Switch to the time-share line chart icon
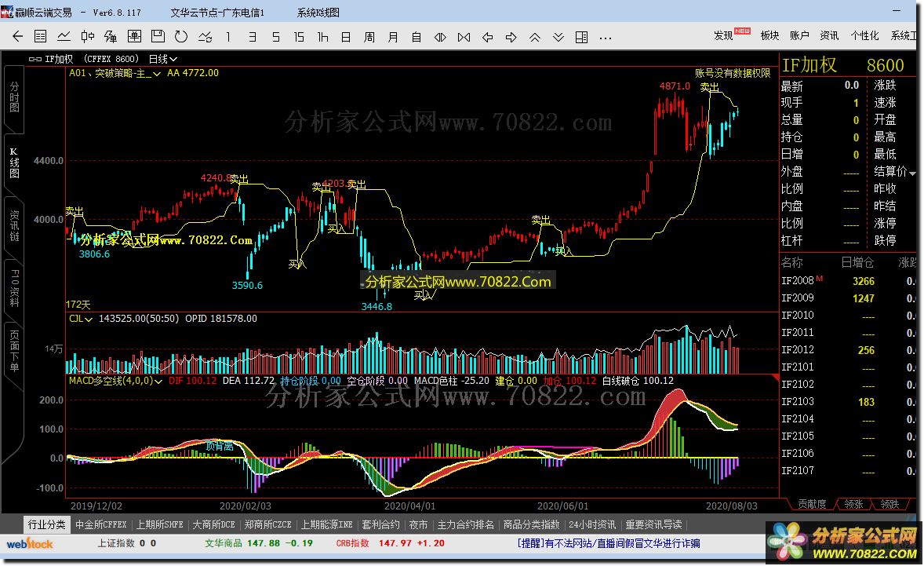 [x=64, y=37]
